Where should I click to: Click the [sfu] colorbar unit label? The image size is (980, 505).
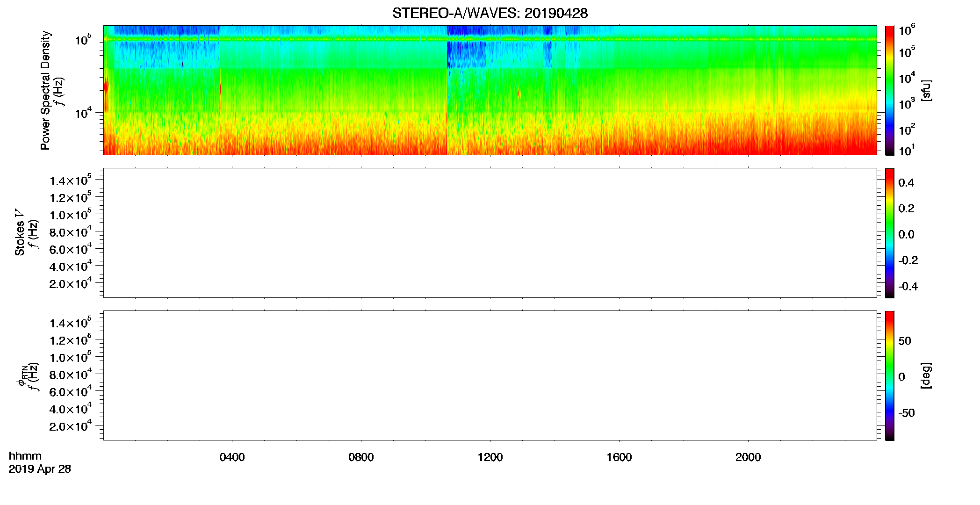pos(926,90)
